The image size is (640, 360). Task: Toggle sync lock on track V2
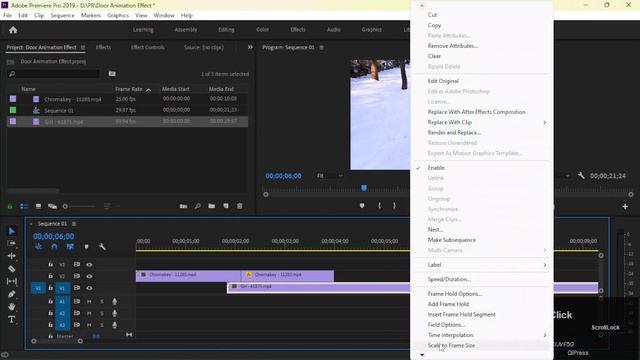click(x=77, y=276)
